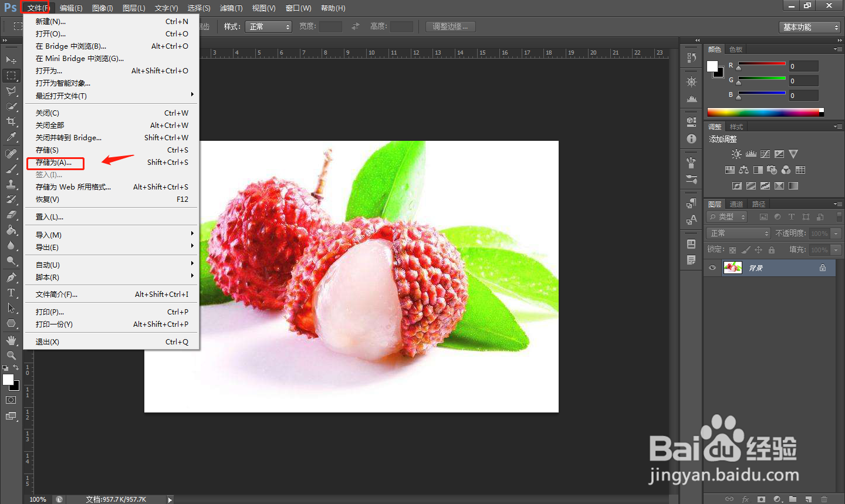This screenshot has height=504, width=845.
Task: Switch to the 样式 panel tab
Action: point(736,127)
